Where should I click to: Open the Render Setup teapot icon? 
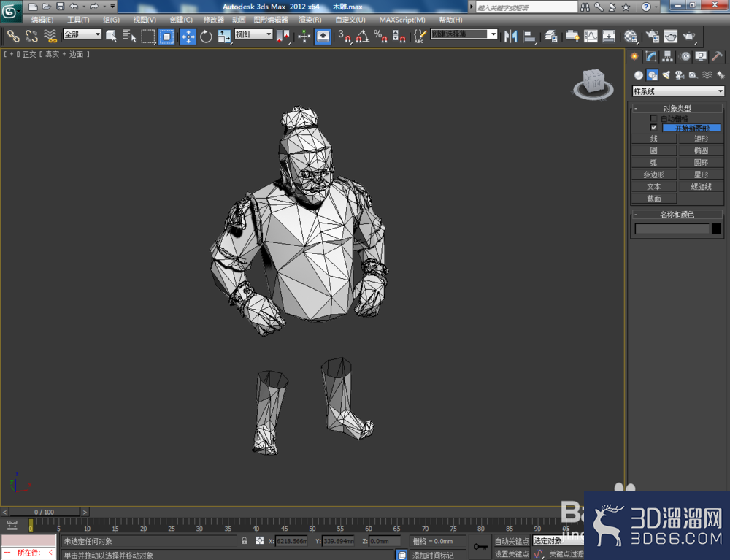[x=652, y=36]
